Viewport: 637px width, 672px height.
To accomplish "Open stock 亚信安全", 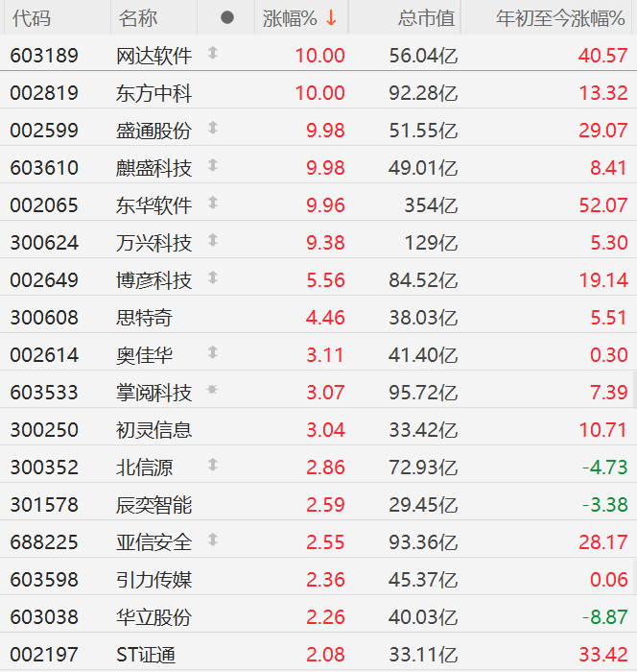I will 153,542.
